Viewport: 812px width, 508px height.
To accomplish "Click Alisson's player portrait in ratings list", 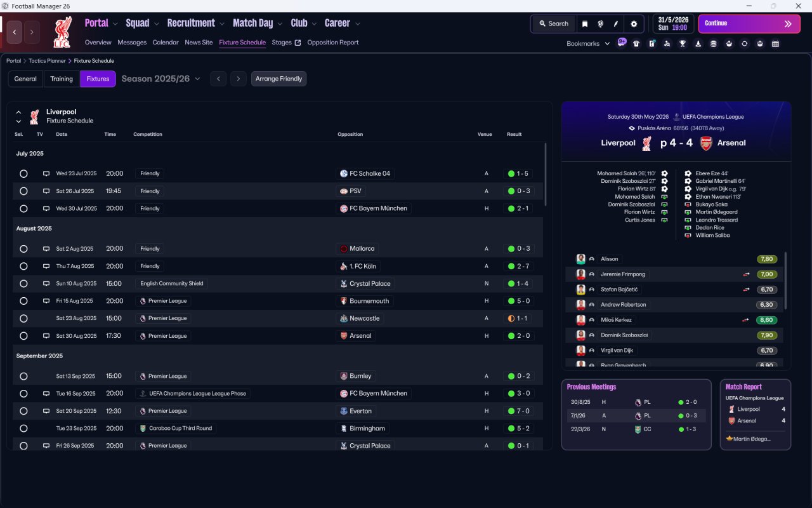I will coord(580,259).
